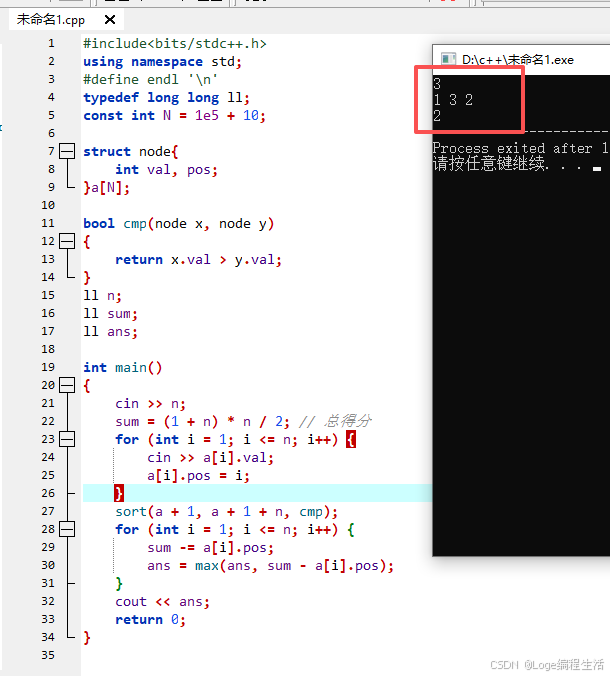The height and width of the screenshot is (676, 610).
Task: Collapse the cmp function fold marker on line 12
Action: (x=67, y=241)
